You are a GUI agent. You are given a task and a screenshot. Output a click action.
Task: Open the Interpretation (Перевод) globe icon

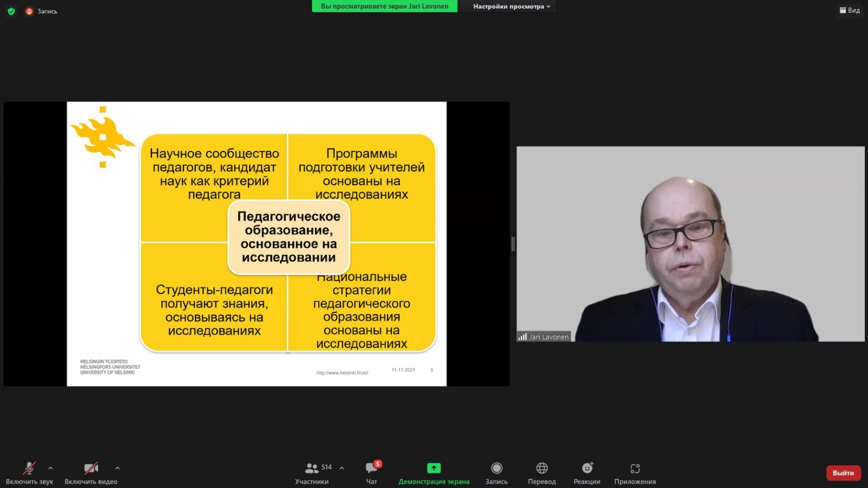tap(541, 468)
